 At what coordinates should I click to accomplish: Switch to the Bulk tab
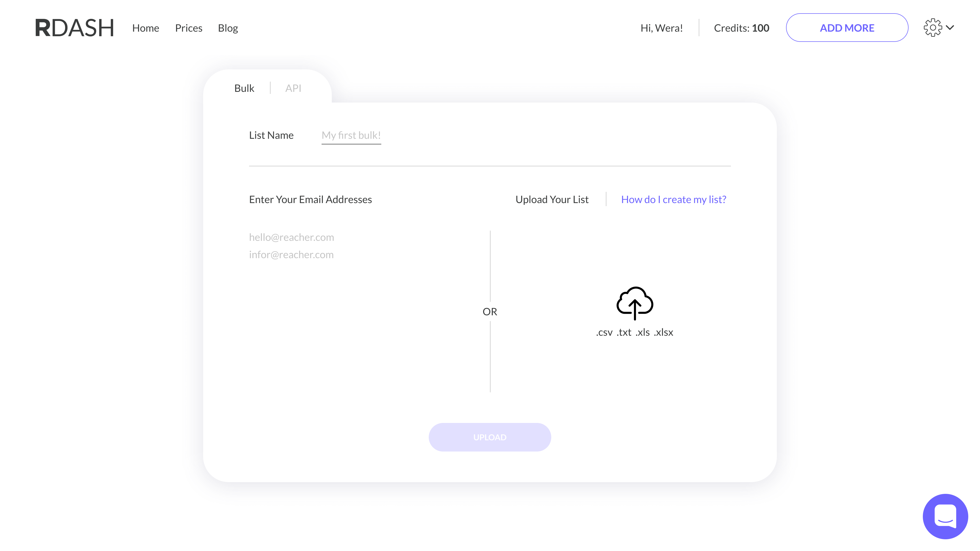point(244,88)
